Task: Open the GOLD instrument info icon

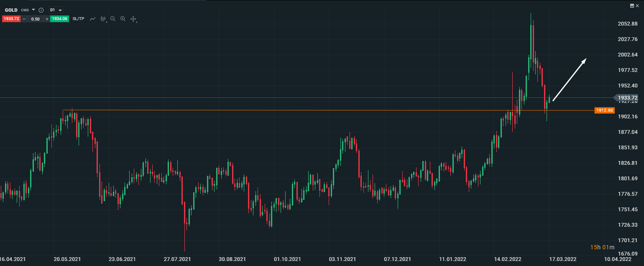Action: pyautogui.click(x=41, y=10)
